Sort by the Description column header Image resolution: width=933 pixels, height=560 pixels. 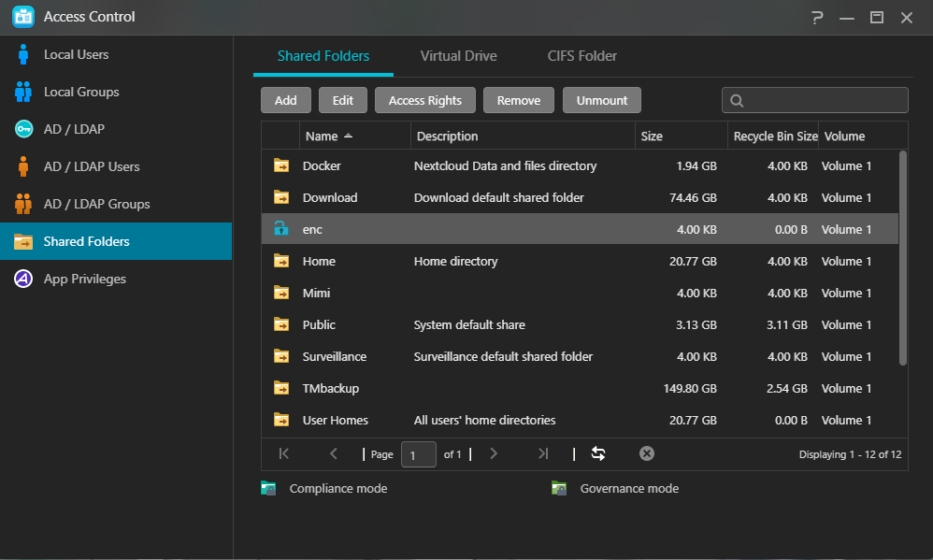523,136
